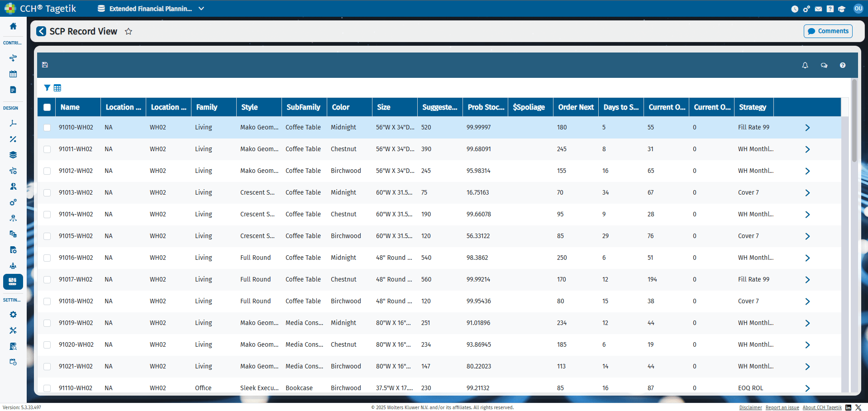This screenshot has height=411, width=868.
Task: Open record details chevron for 91013-WH02
Action: (x=807, y=193)
